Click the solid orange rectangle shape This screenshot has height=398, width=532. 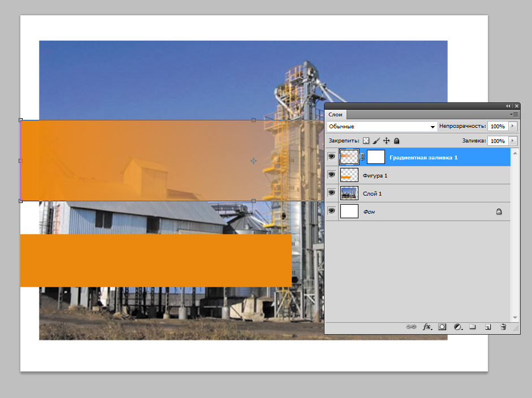pyautogui.click(x=155, y=261)
